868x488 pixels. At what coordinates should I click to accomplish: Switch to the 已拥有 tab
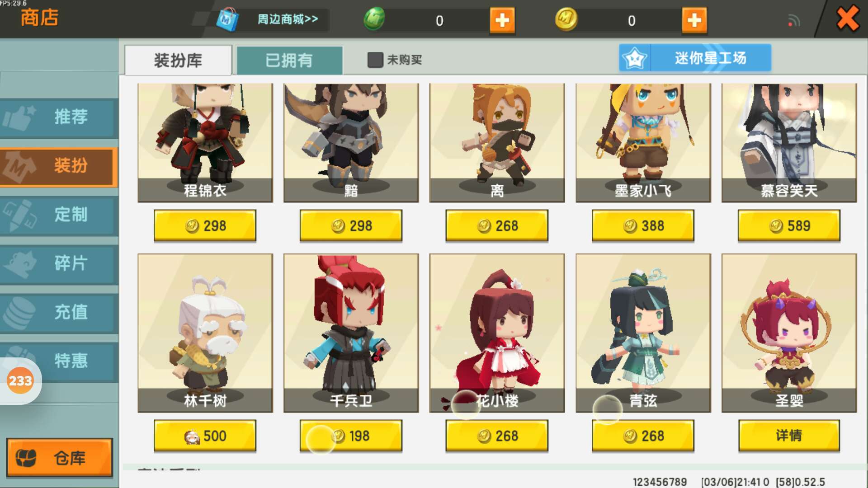coord(289,60)
